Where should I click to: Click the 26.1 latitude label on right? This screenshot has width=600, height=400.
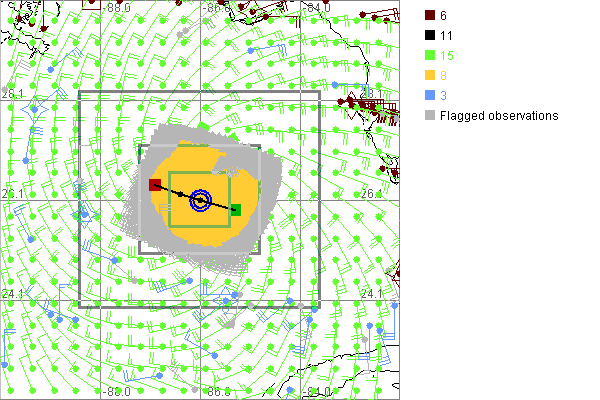click(x=372, y=193)
